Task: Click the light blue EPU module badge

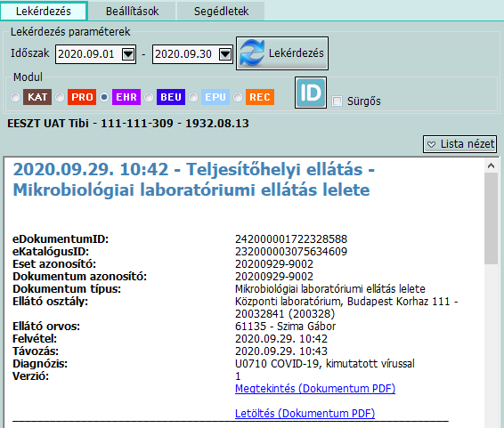Action: click(215, 97)
